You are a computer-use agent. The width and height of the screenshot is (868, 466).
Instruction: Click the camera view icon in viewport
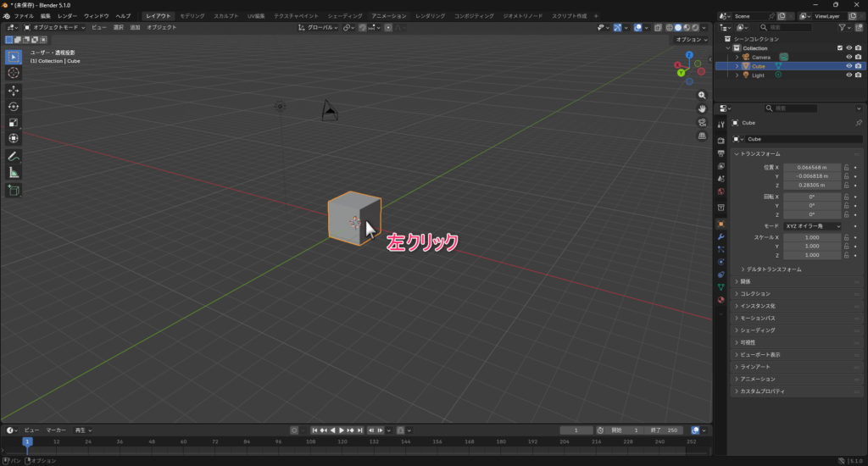[703, 122]
